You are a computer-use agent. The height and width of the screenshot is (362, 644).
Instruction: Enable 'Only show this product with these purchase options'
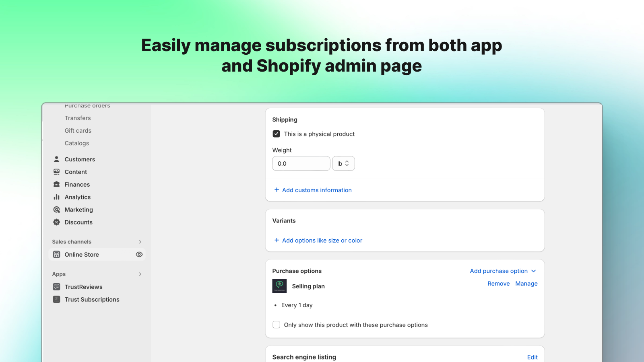coord(276,325)
